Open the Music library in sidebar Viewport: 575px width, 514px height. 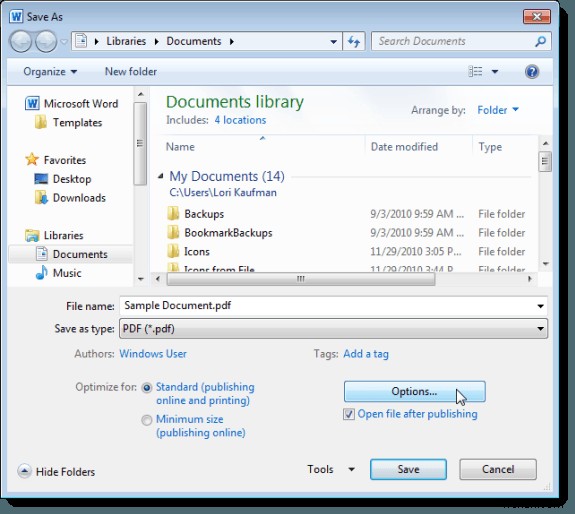(x=59, y=273)
